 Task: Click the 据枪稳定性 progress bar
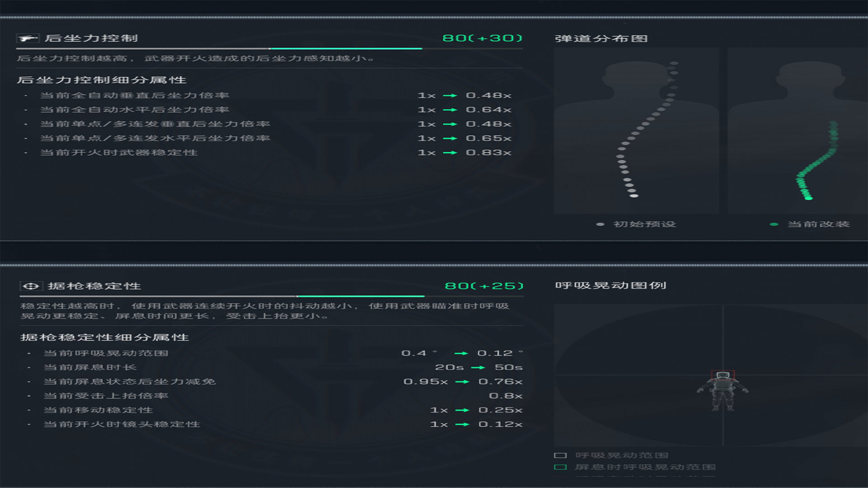(271, 296)
